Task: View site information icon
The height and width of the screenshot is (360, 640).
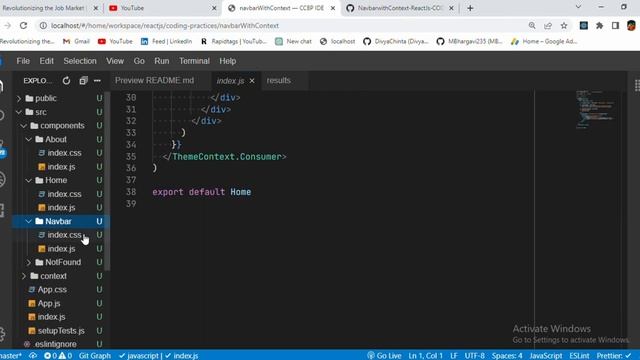Action: (43, 25)
